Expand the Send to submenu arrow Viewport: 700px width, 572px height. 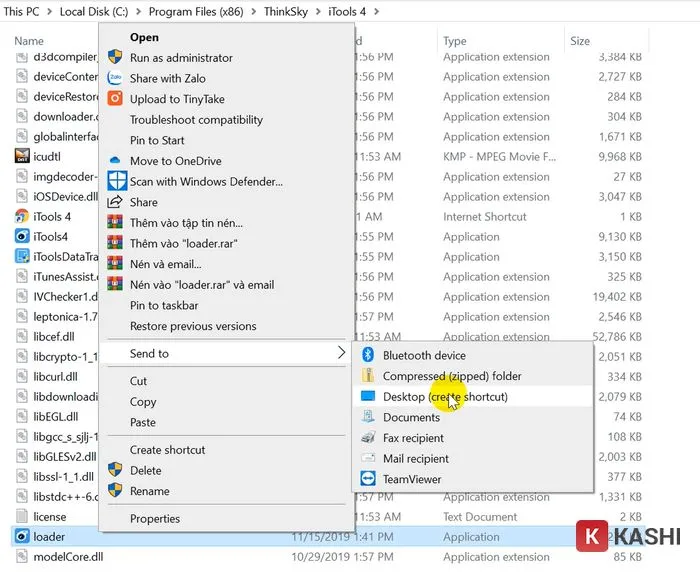tap(341, 352)
